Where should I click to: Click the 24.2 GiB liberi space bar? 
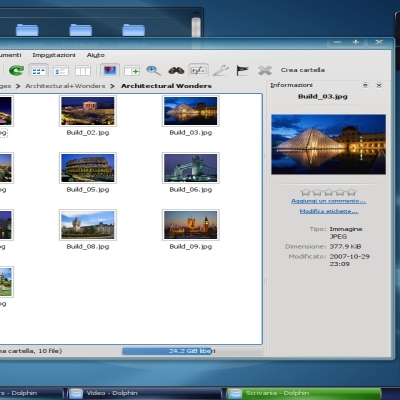(192, 351)
